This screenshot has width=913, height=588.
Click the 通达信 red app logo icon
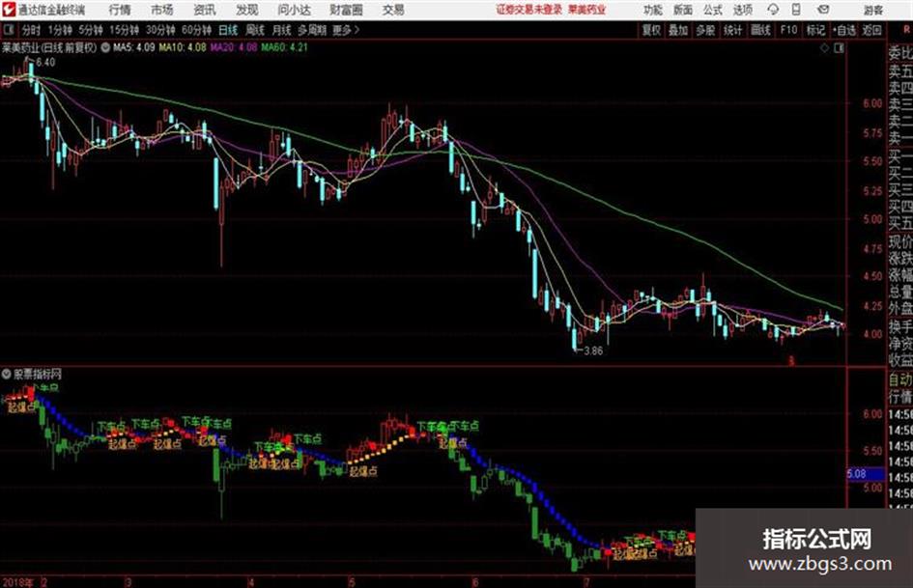pos(8,10)
